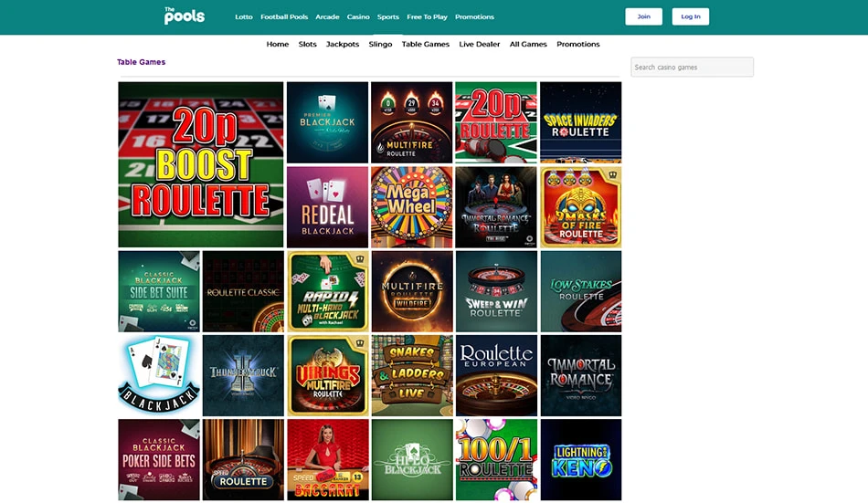868x503 pixels.
Task: Open 100/1 Roulette game tile
Action: pyautogui.click(x=496, y=459)
